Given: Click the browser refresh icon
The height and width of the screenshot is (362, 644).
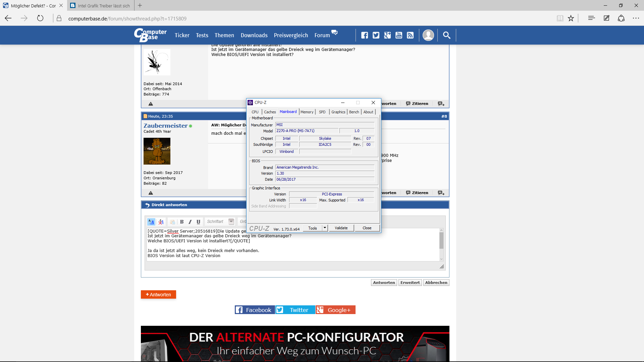Looking at the screenshot, I should (40, 18).
